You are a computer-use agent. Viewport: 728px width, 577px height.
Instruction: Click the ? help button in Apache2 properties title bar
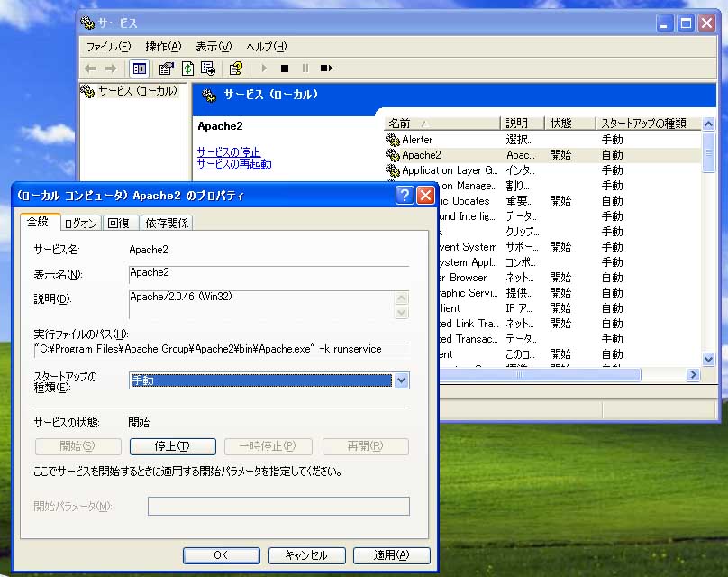pos(405,195)
